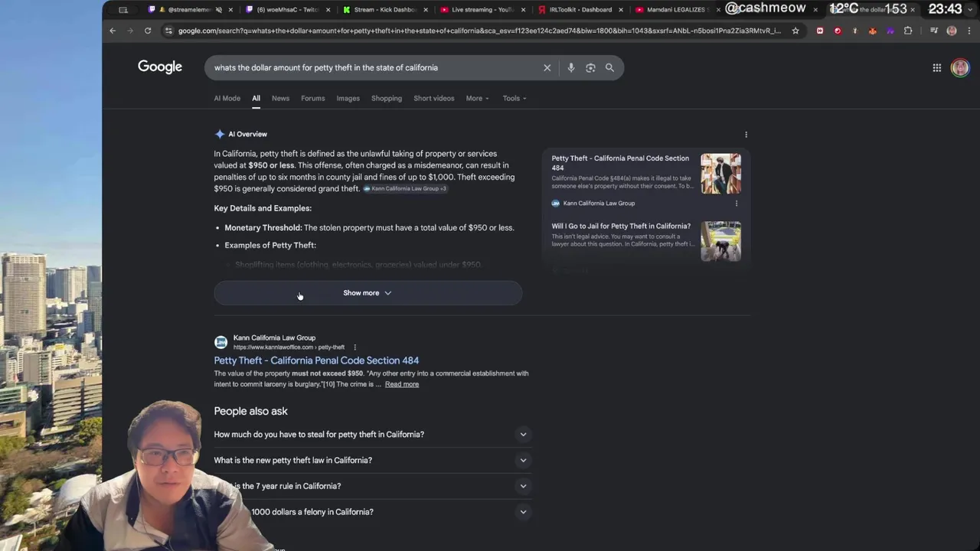The height and width of the screenshot is (551, 980).
Task: Click the kannlawoffice.com breadcrumb URL text
Action: [x=289, y=347]
